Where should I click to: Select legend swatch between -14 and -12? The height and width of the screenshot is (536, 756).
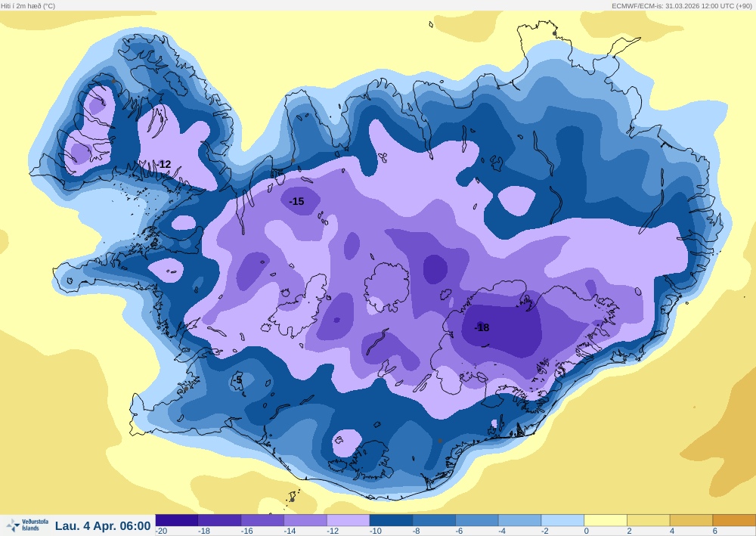click(x=305, y=520)
